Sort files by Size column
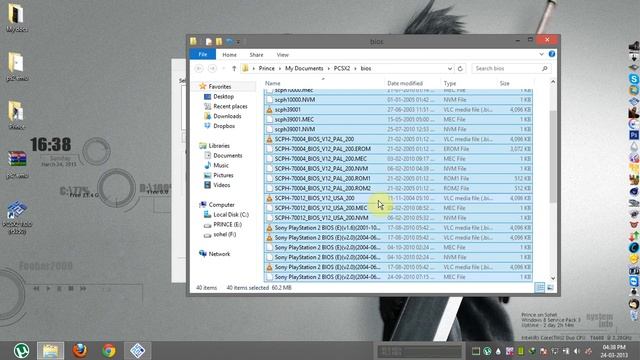 pos(504,83)
